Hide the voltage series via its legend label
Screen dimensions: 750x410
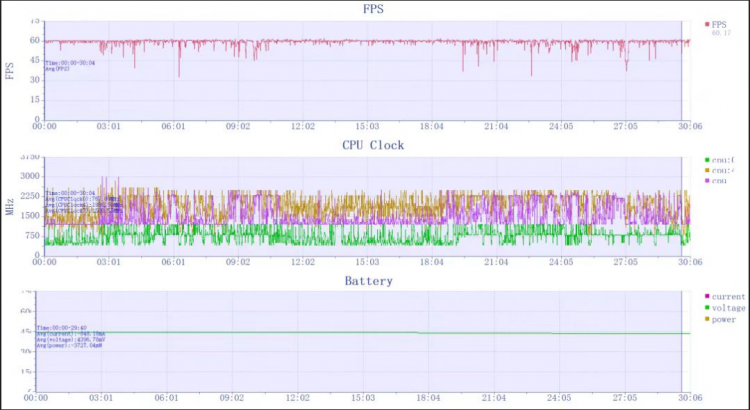pos(728,308)
